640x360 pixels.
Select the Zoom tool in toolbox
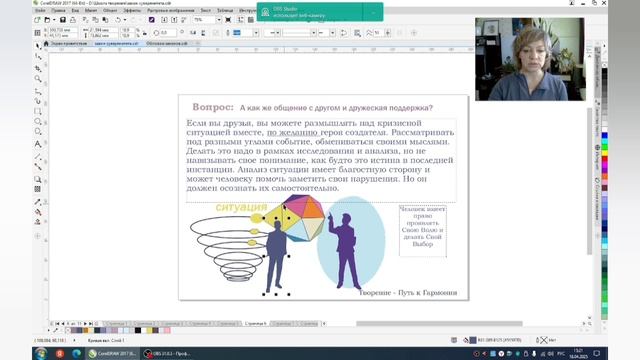coord(38,78)
